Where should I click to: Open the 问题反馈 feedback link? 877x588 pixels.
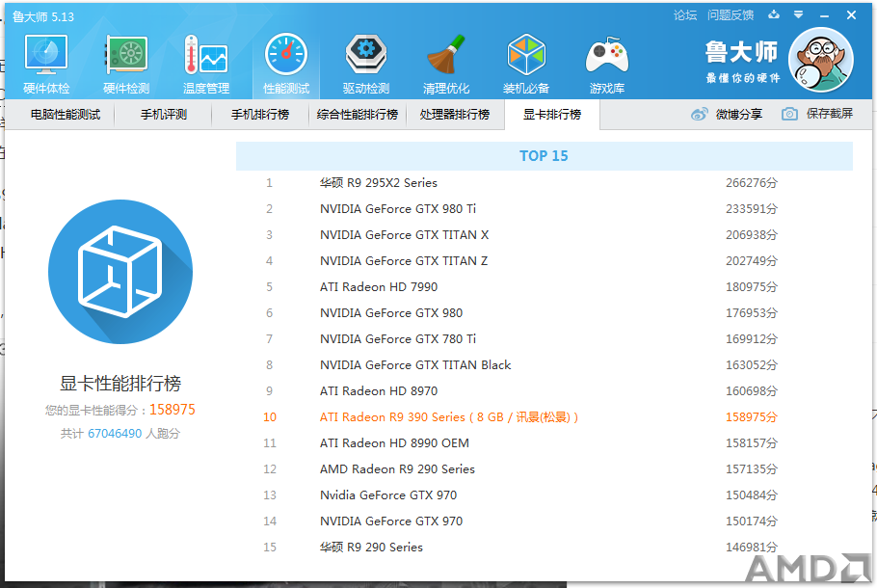pos(731,15)
